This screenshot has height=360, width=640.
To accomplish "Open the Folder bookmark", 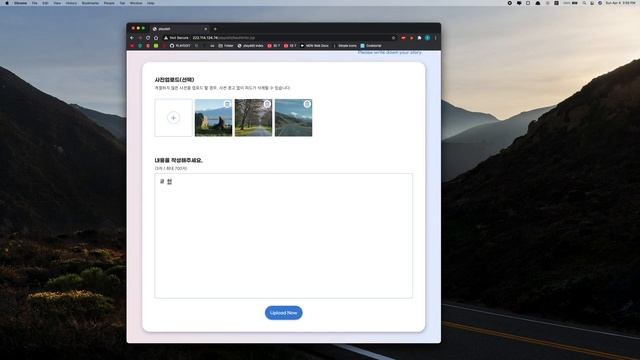I will tap(226, 46).
